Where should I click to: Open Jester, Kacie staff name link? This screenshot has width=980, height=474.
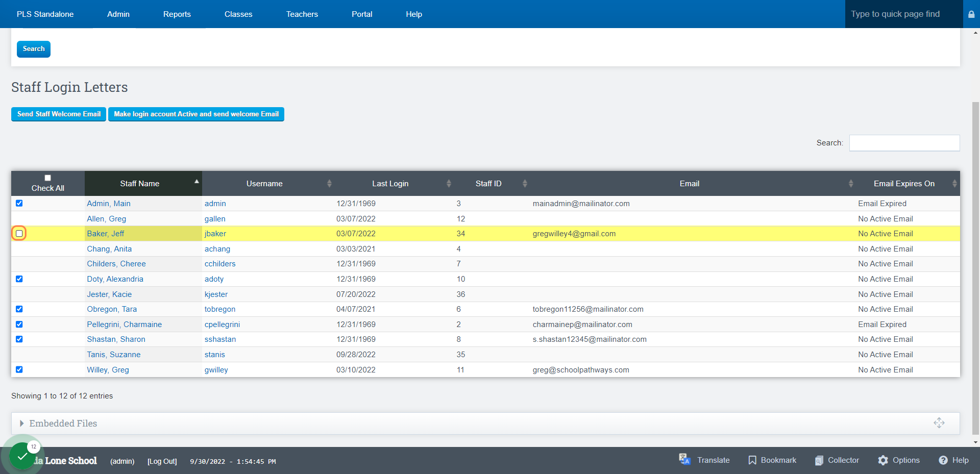[109, 294]
